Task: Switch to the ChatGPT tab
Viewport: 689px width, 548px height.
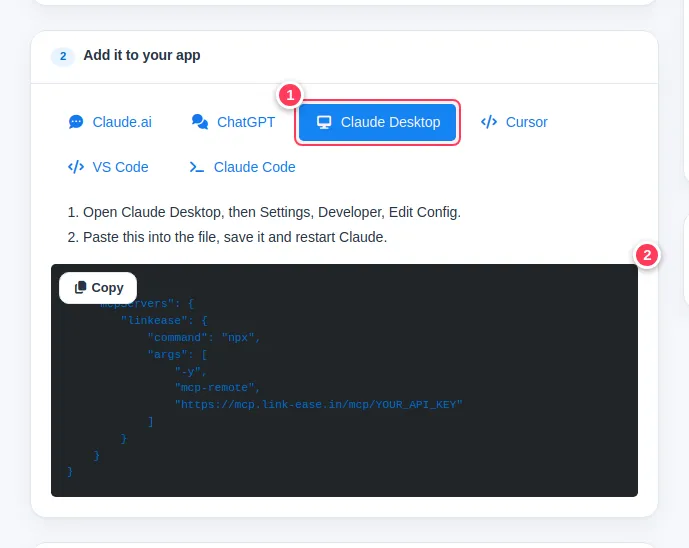Action: (x=233, y=122)
